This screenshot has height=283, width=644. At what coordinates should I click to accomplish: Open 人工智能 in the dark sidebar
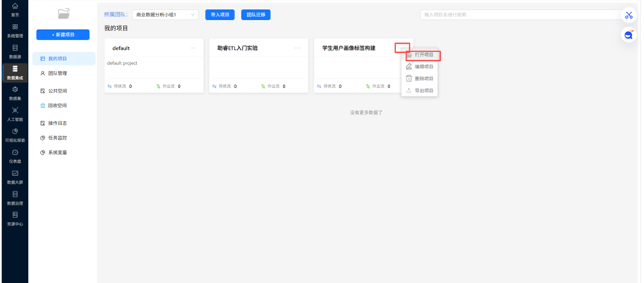(15, 114)
